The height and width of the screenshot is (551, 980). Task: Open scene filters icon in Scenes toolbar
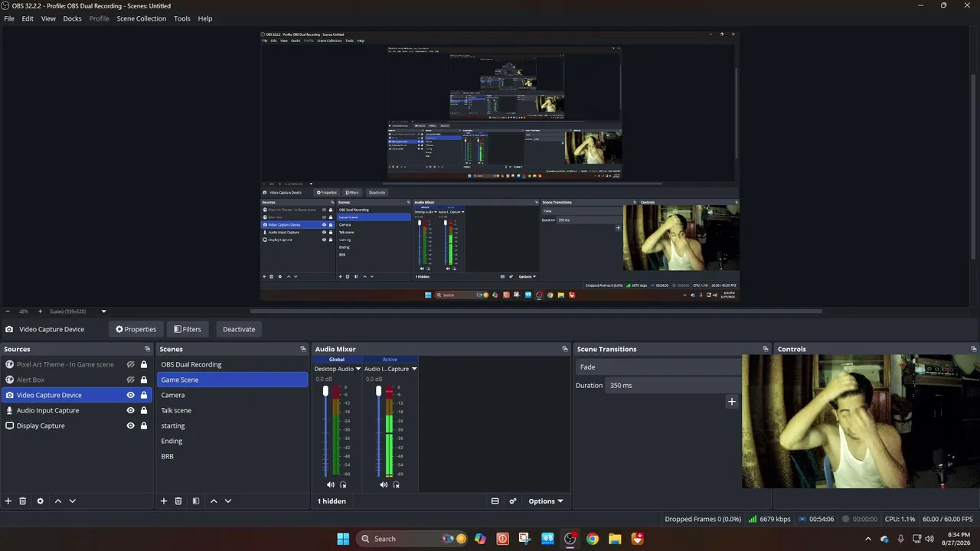click(x=196, y=501)
